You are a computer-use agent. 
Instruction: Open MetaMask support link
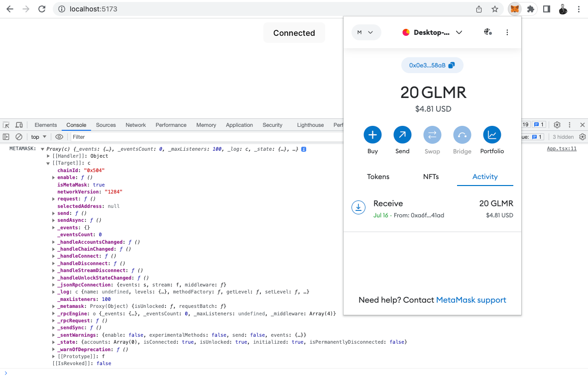471,300
